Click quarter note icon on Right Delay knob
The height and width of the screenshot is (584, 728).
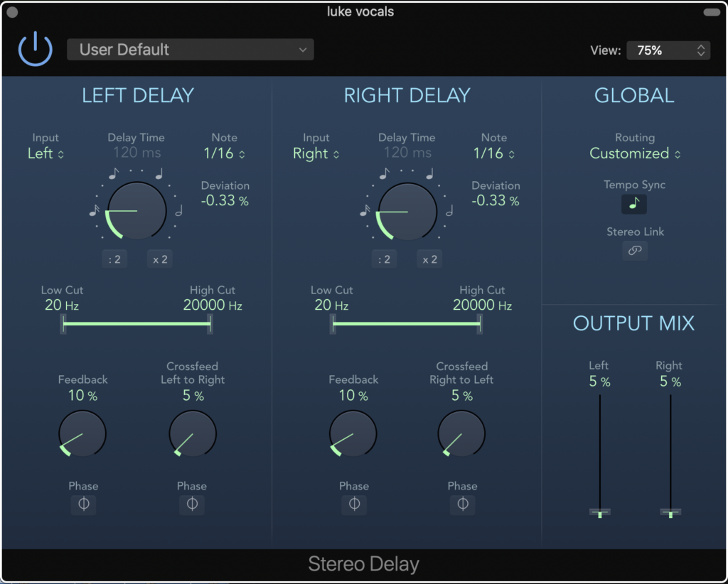430,173
